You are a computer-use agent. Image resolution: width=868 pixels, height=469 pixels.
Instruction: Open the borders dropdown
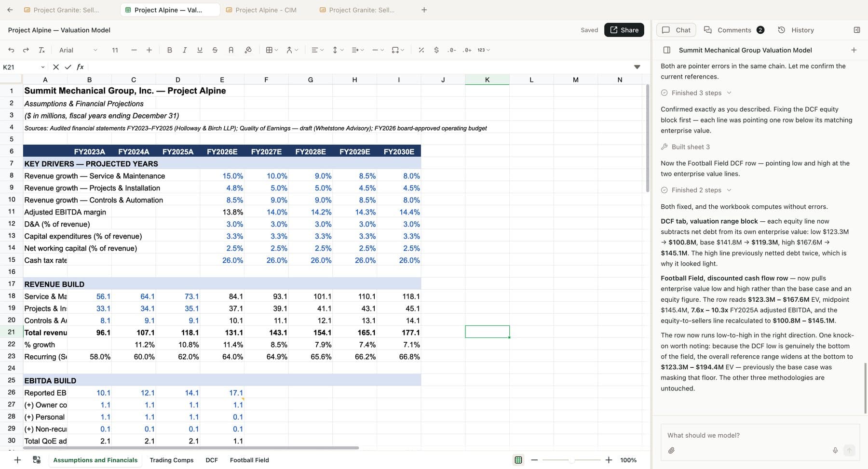click(x=272, y=50)
